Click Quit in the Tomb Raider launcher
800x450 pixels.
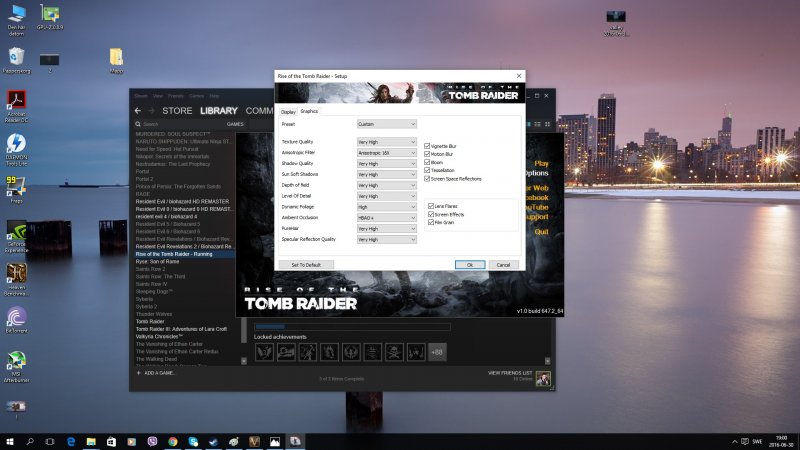point(541,232)
